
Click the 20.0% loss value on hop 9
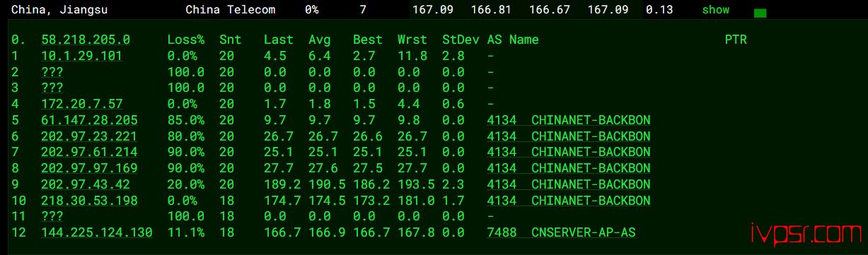tap(186, 184)
